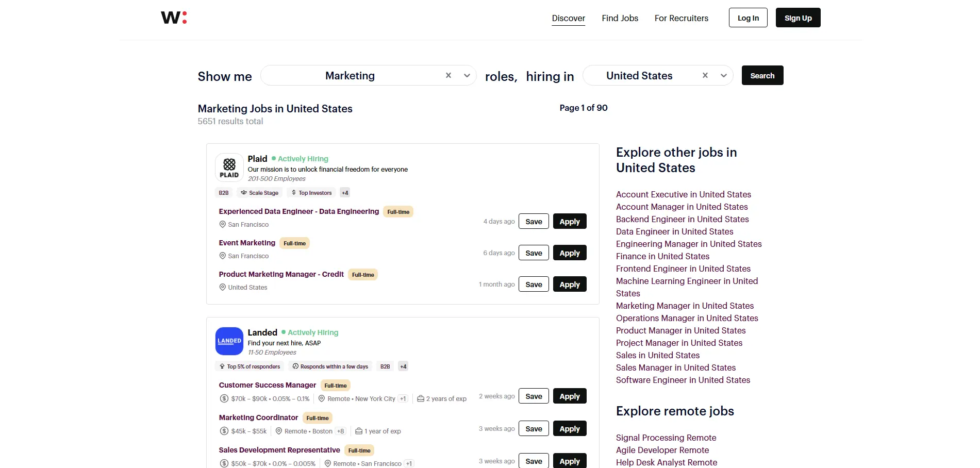Save the Customer Success Manager job
980x468 pixels.
click(534, 396)
